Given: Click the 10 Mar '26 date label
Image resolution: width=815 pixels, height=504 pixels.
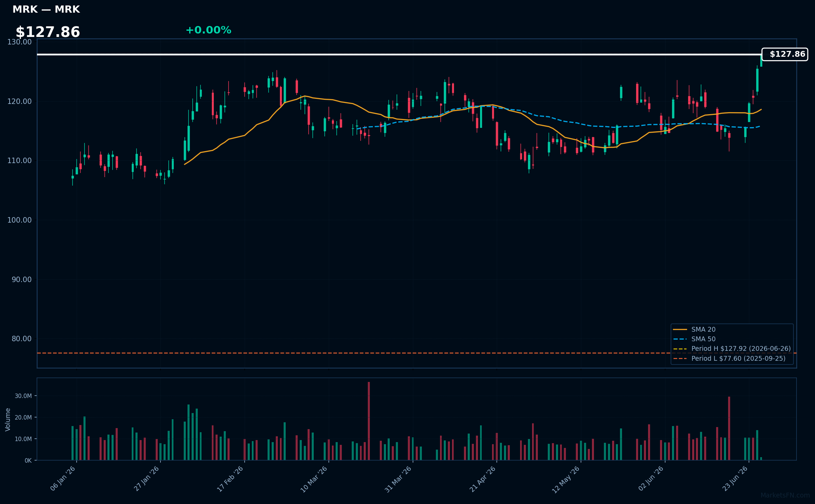Looking at the screenshot, I should click(x=314, y=479).
